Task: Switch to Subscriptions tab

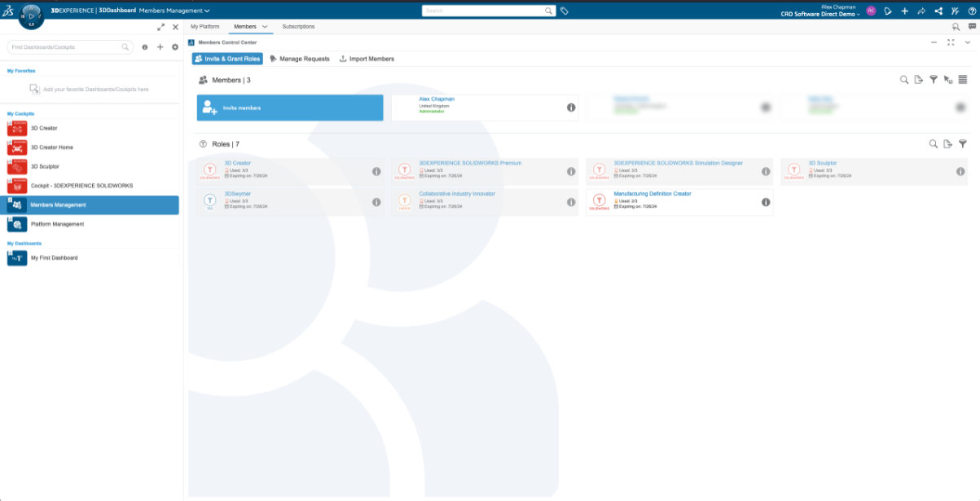Action: click(298, 27)
